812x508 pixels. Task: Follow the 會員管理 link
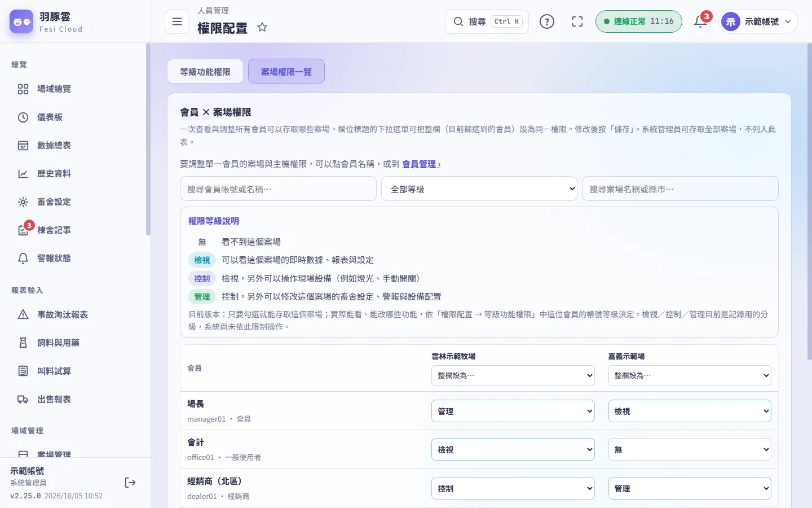[x=421, y=164]
